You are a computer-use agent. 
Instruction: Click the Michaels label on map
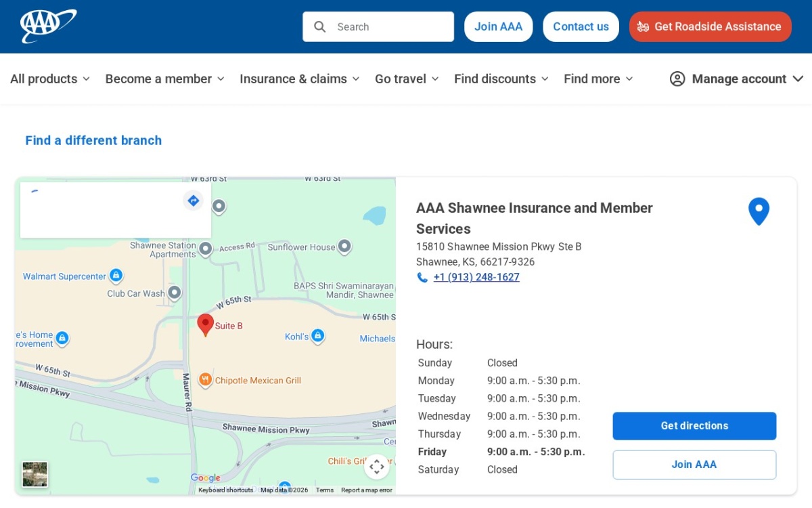point(378,339)
